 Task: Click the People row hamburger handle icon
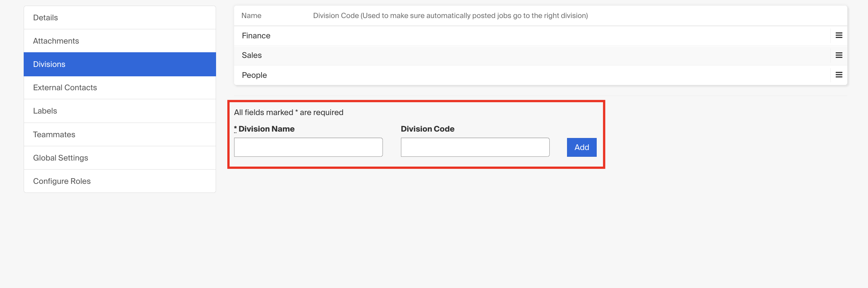(x=839, y=75)
